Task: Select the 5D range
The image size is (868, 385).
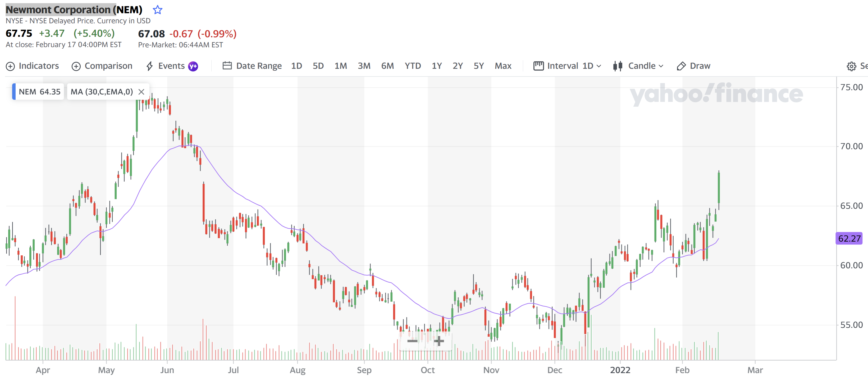Action: pyautogui.click(x=318, y=66)
